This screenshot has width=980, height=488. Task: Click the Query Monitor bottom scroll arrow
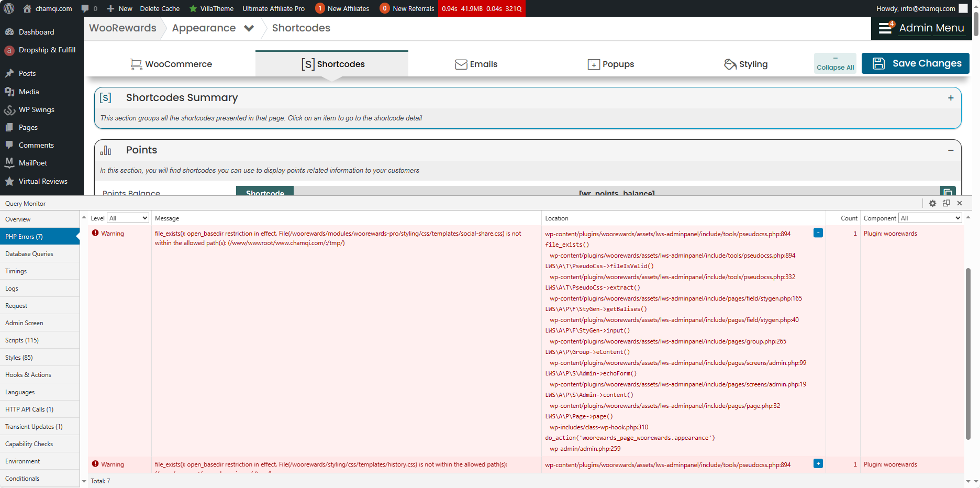coord(968,481)
